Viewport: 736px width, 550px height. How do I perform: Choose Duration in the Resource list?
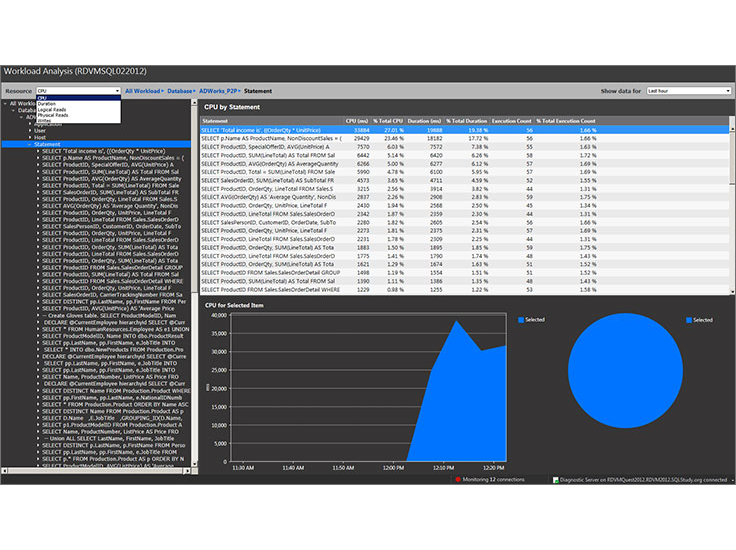point(50,103)
